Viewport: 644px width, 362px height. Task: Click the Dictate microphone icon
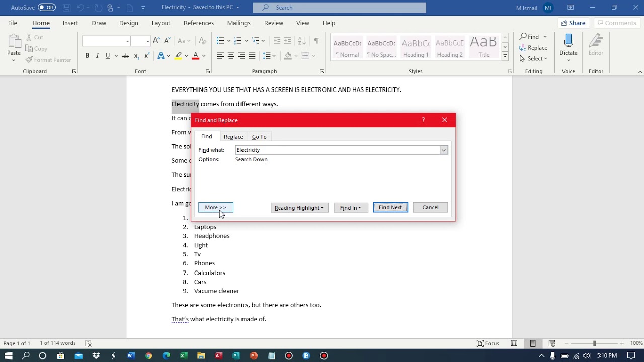[569, 41]
